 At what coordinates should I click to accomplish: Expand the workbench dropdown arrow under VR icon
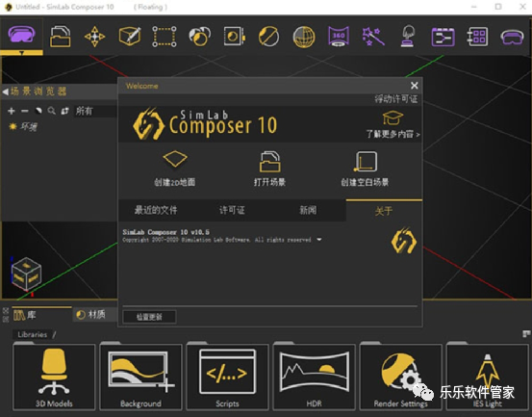(x=21, y=53)
